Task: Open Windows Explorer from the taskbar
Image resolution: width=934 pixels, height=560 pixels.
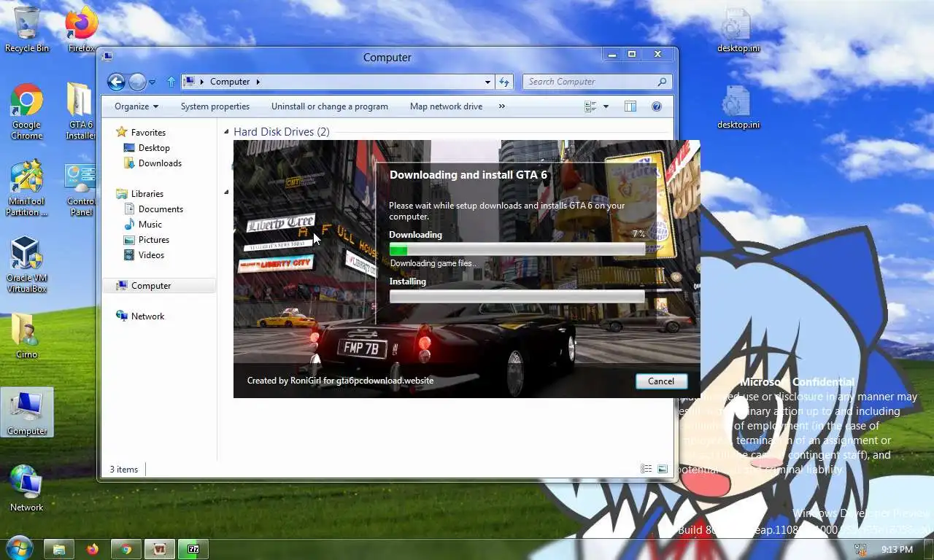Action: pyautogui.click(x=59, y=549)
